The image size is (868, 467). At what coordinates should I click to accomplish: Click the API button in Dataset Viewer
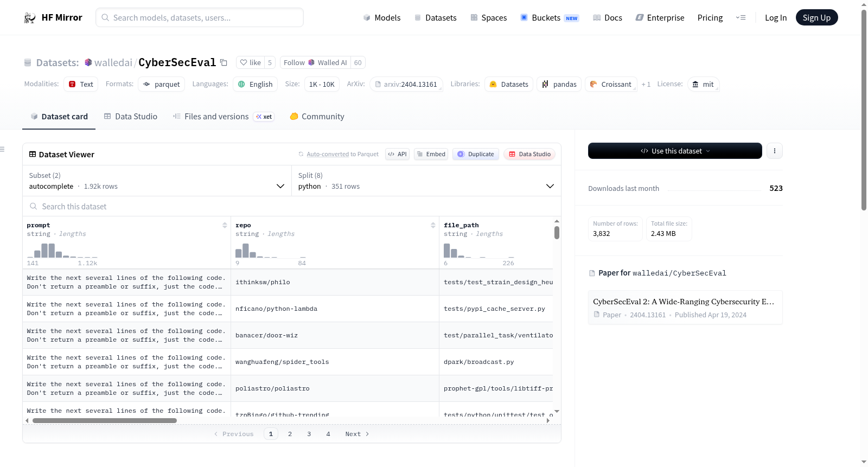click(397, 154)
